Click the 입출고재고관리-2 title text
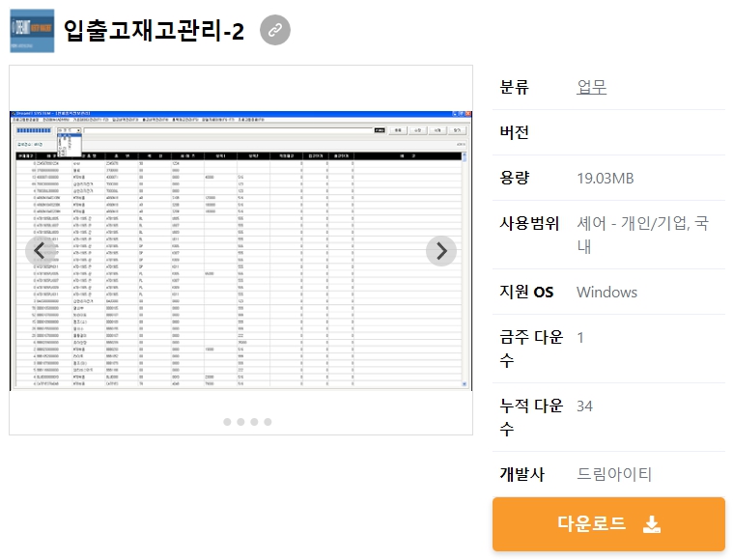The height and width of the screenshot is (560, 733). (154, 31)
